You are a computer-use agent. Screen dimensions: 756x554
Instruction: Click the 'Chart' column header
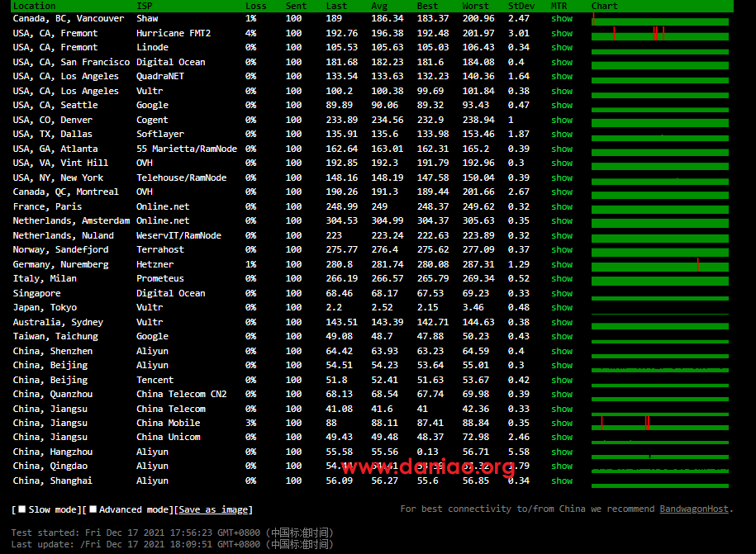click(x=604, y=6)
